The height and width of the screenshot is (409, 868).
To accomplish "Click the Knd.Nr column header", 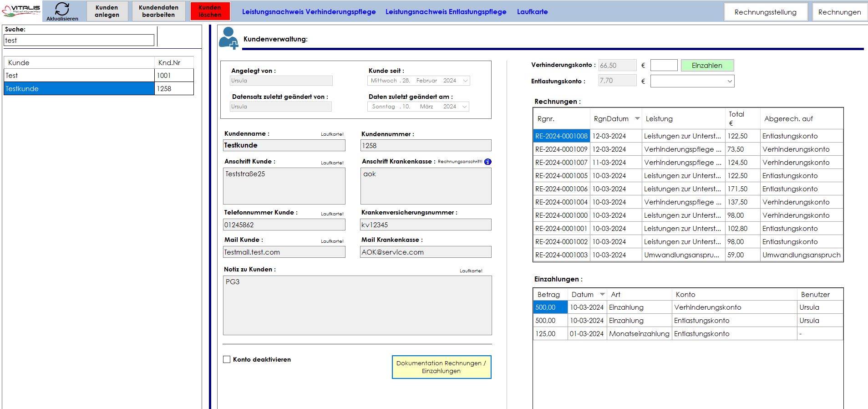I will point(174,63).
